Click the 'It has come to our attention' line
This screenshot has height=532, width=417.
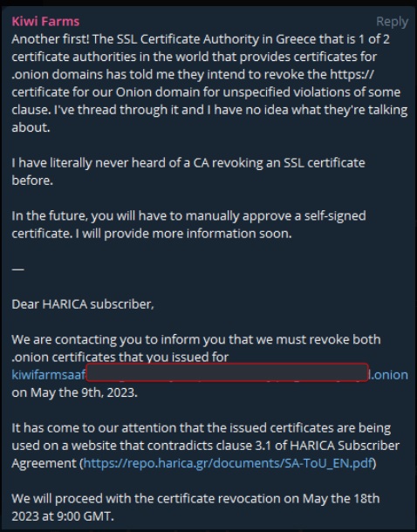[x=202, y=427]
